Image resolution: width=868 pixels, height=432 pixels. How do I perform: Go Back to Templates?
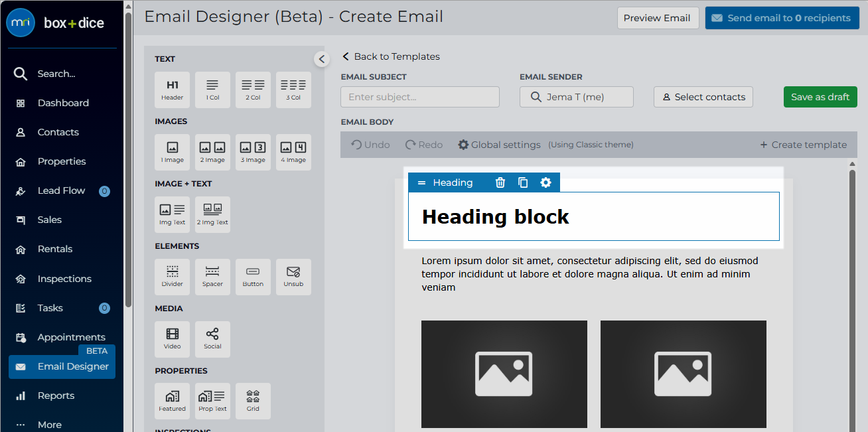click(391, 56)
